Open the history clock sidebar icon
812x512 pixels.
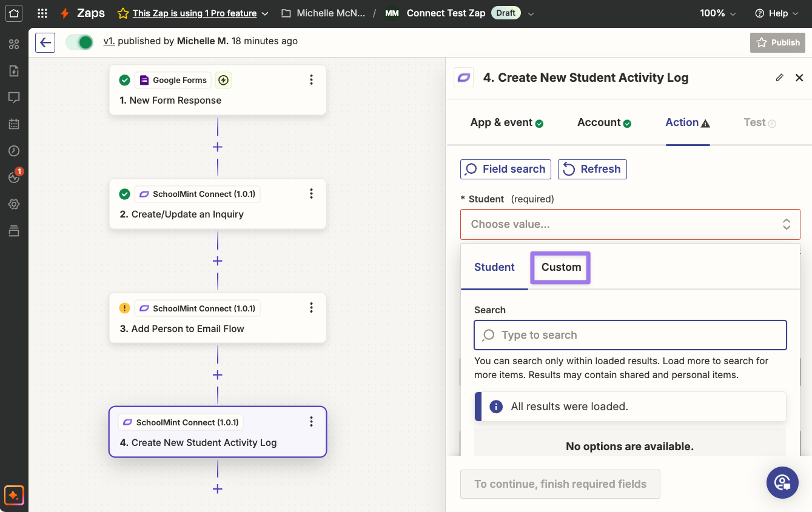point(14,151)
